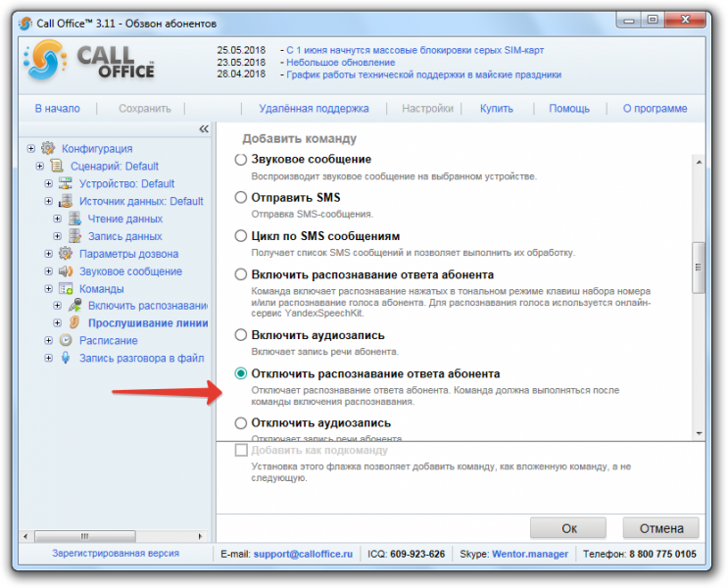Expand the Устройство: Default node
728x588 pixels.
48,183
